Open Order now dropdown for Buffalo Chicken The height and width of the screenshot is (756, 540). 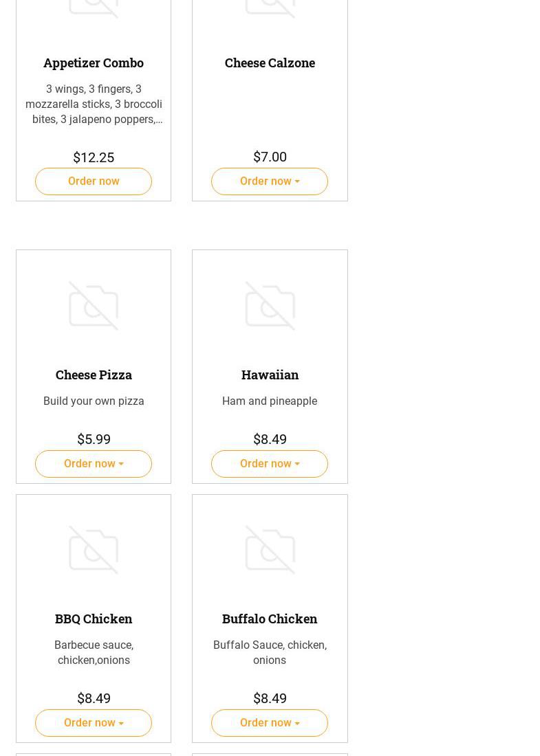270,723
